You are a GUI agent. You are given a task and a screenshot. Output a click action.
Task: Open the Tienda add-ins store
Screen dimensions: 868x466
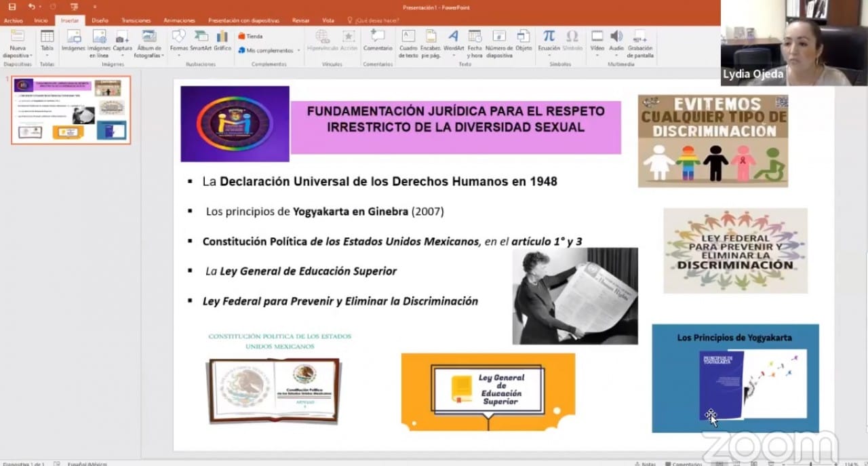(250, 37)
